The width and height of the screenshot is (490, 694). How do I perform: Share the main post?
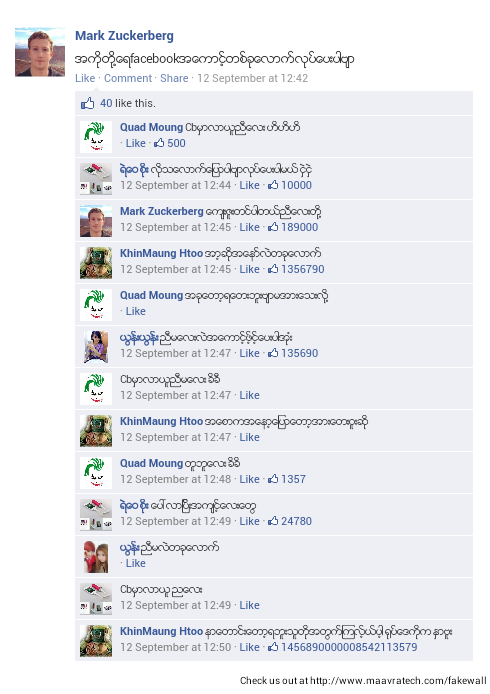(x=174, y=78)
